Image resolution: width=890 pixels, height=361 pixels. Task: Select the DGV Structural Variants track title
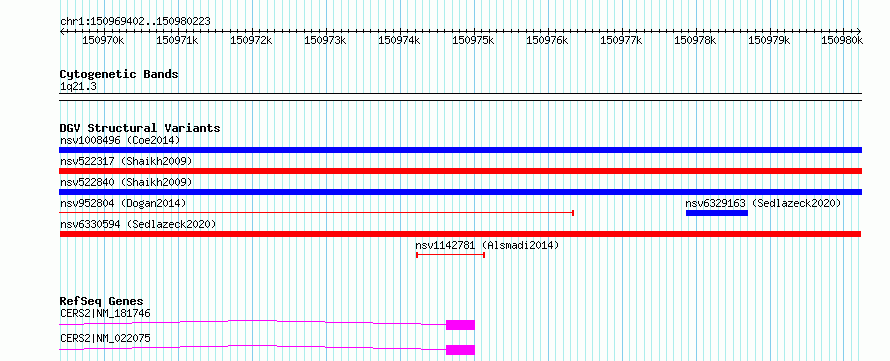click(x=140, y=128)
